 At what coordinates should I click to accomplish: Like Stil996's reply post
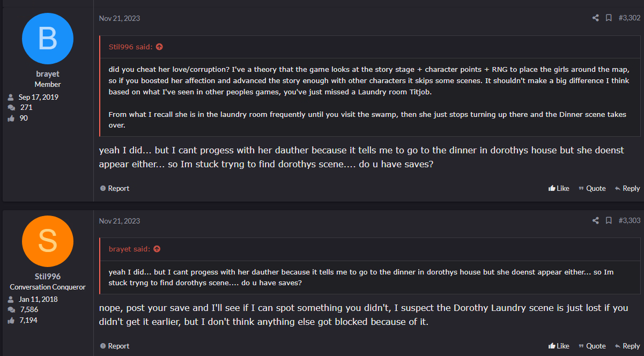click(x=559, y=346)
